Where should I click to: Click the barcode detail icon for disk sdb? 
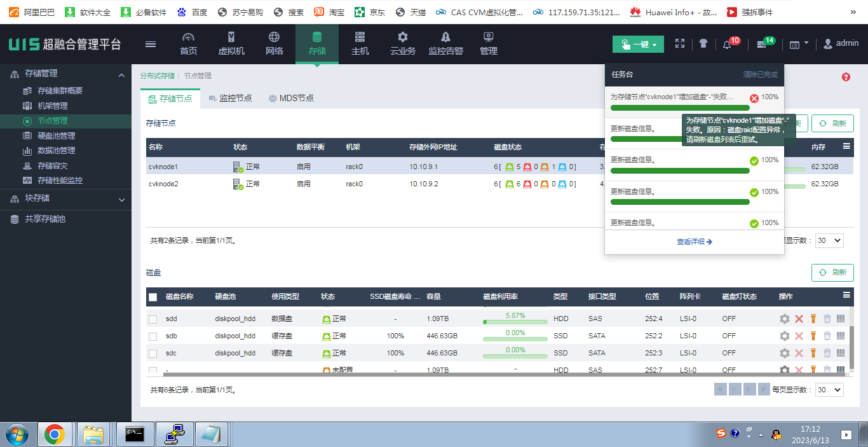tap(841, 336)
